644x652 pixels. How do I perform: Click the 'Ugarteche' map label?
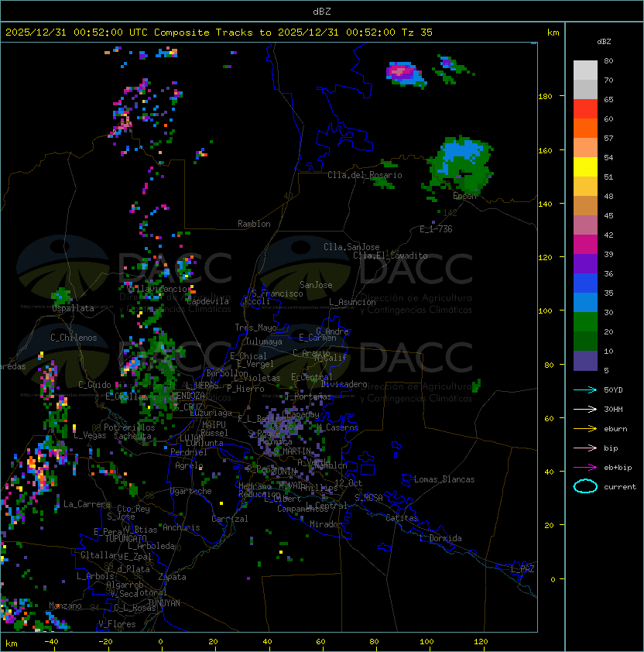click(x=191, y=491)
